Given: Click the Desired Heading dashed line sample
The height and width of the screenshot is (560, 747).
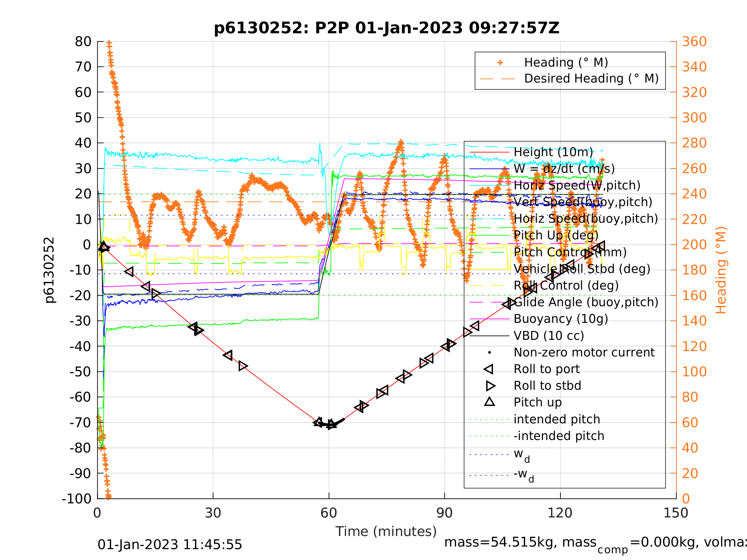Looking at the screenshot, I should tap(498, 79).
